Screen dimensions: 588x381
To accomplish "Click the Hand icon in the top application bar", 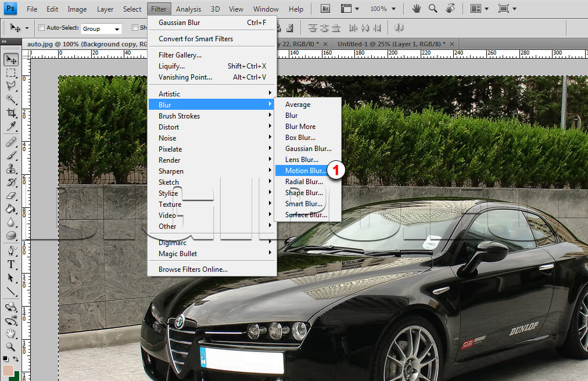I will pyautogui.click(x=416, y=8).
